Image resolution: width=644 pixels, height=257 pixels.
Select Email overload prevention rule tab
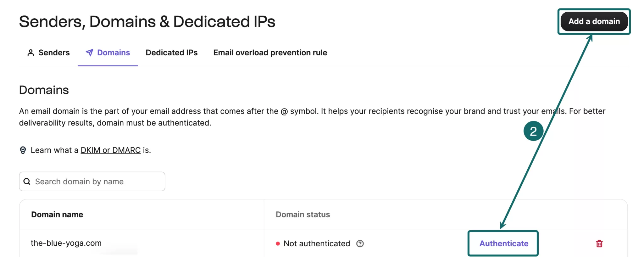(270, 53)
